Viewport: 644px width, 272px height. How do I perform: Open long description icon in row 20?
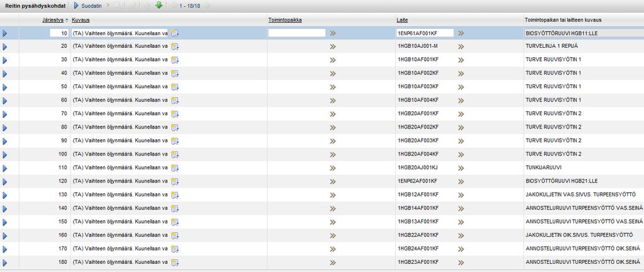click(175, 47)
